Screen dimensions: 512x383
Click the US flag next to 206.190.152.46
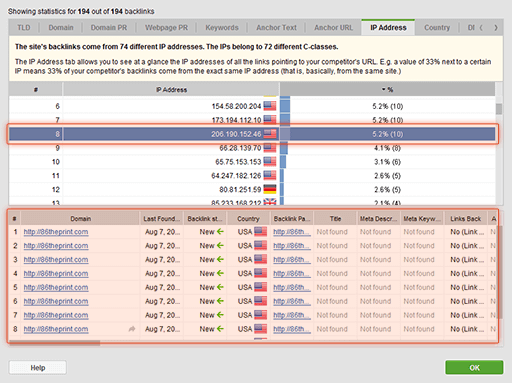[x=270, y=134]
